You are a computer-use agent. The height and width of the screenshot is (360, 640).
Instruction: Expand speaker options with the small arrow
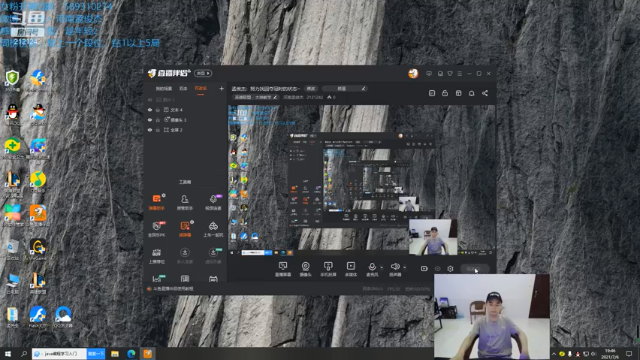click(x=404, y=268)
